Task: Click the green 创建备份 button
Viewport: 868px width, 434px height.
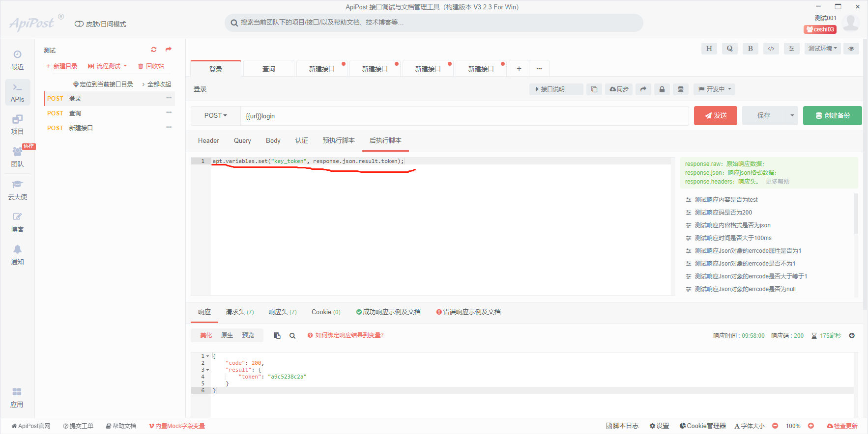Action: [832, 116]
